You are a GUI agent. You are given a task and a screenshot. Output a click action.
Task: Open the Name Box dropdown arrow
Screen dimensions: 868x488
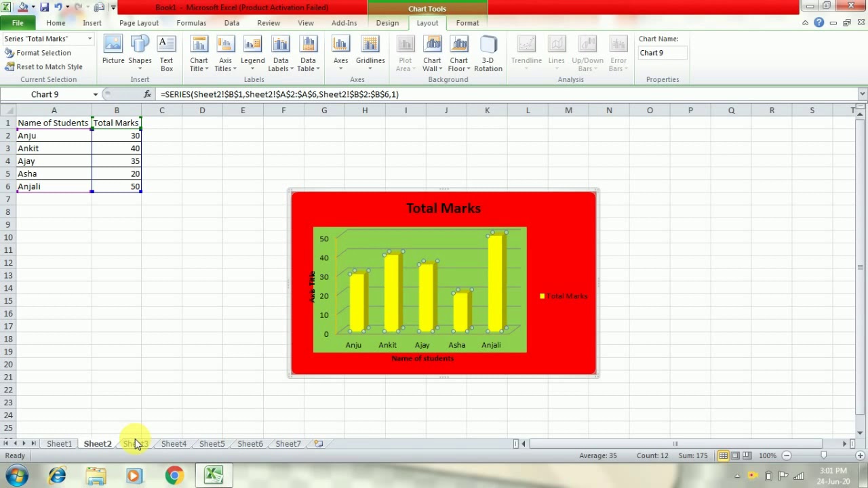point(96,94)
